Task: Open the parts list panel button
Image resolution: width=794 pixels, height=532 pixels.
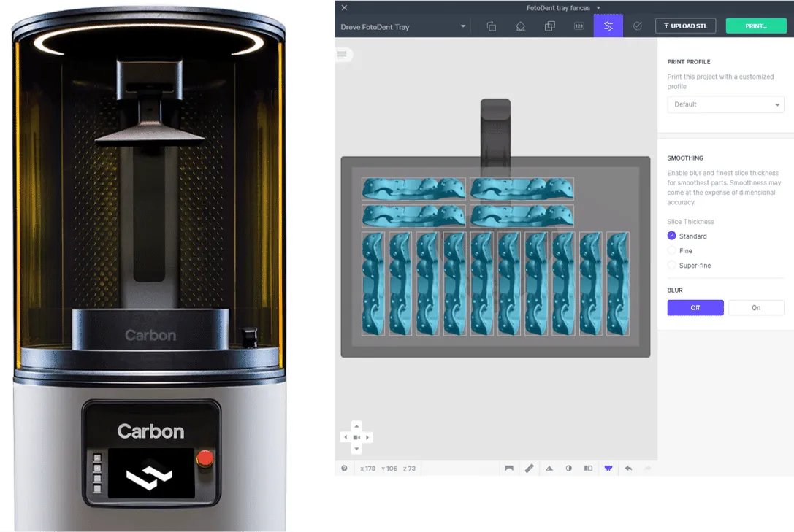Action: click(342, 55)
